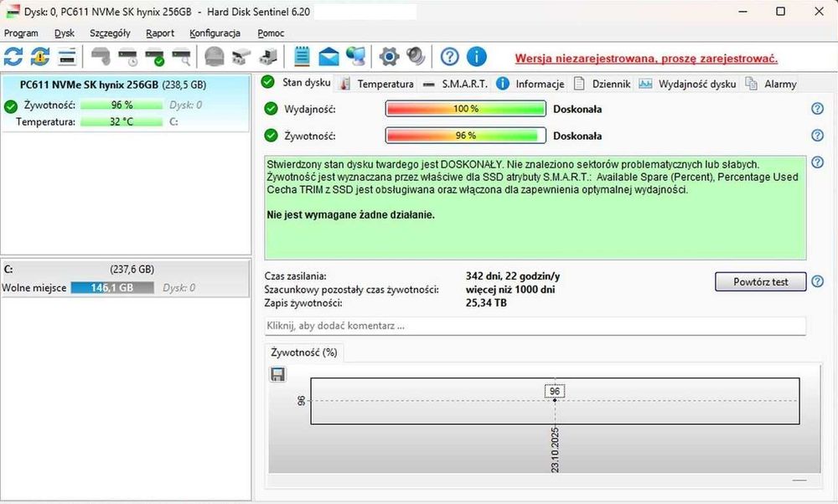Viewport: 838px width, 504px height.
Task: Select the C: partition (237,6 GB) entry
Action: (125, 278)
